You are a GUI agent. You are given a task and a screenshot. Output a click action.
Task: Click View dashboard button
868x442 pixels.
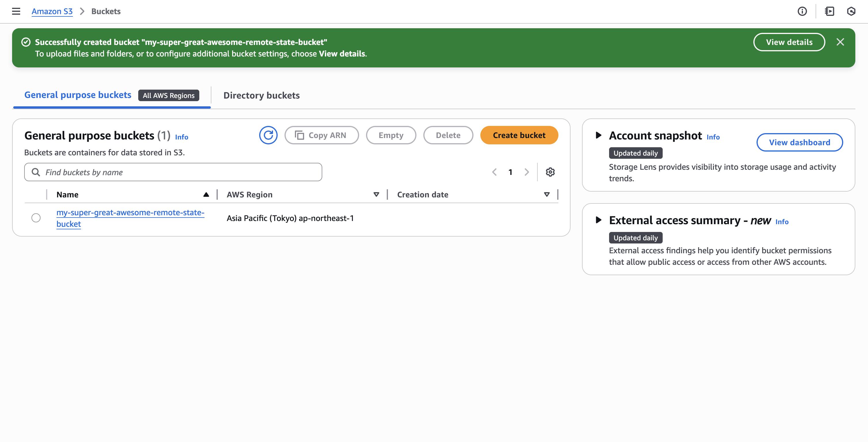pos(799,142)
